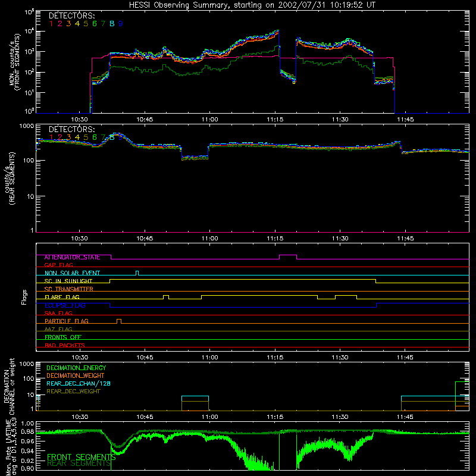The height and width of the screenshot is (476, 476).
Task: Select green detector 6 in rear segments legend
Action: click(x=95, y=137)
